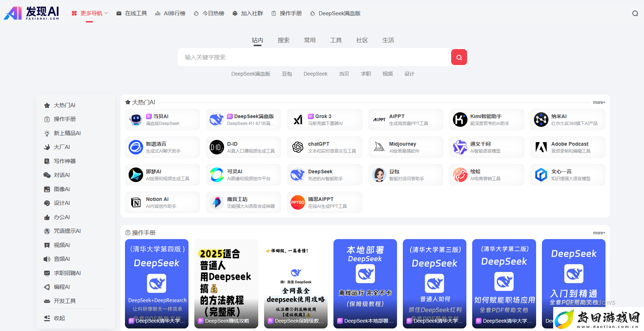Open 文心一言 icon card

[x=568, y=175]
